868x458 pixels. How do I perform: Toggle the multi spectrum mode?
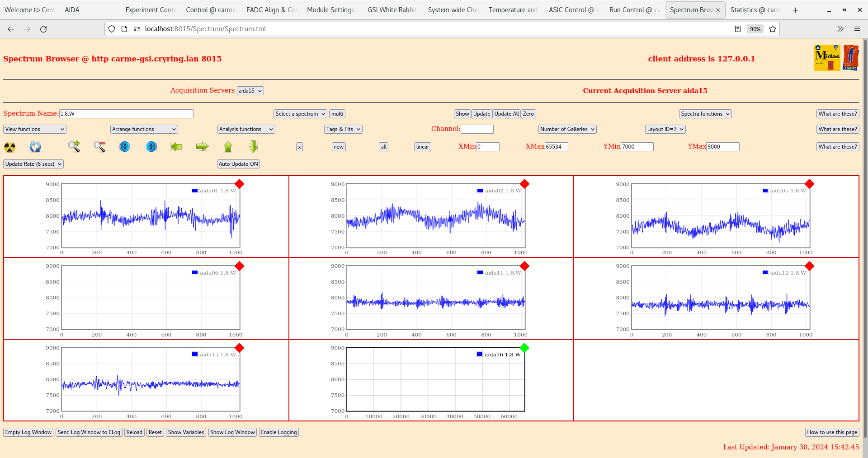coord(337,113)
